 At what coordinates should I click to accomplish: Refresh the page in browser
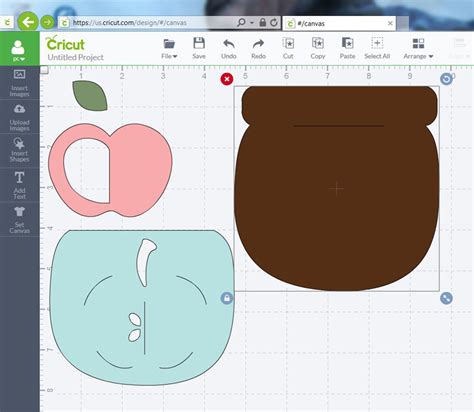[x=274, y=22]
